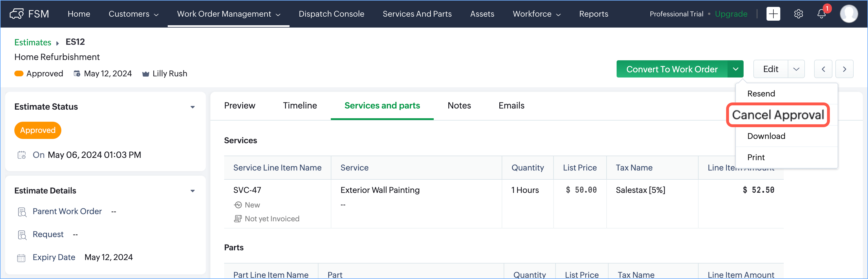
Task: Go back via Estimates breadcrumb link
Action: click(33, 42)
